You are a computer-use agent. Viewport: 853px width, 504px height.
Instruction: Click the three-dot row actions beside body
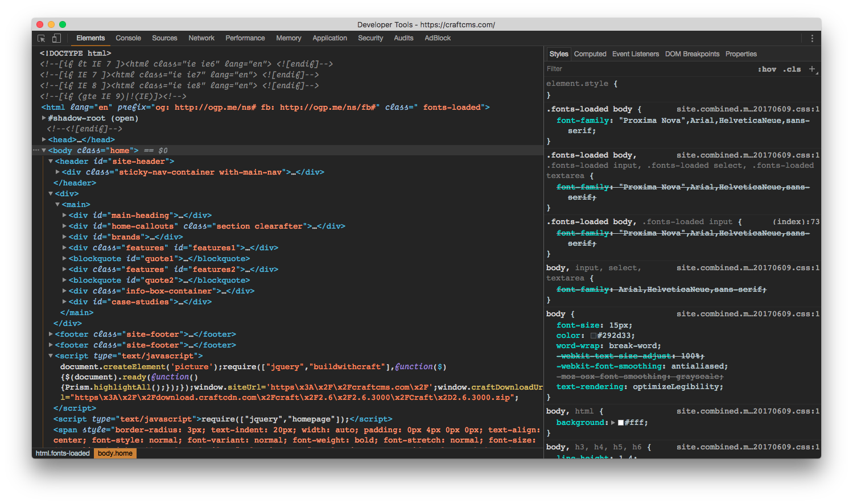[x=36, y=151]
